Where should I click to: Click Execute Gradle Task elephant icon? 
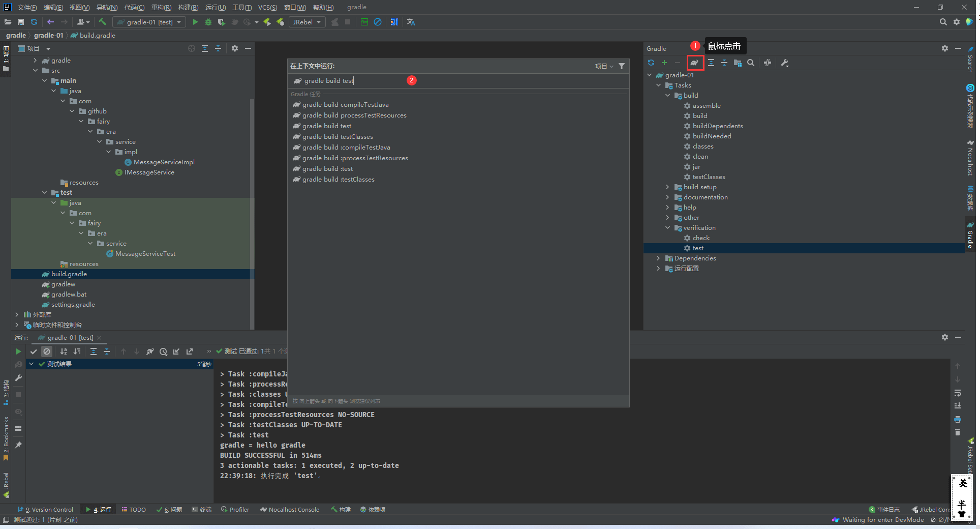[695, 63]
